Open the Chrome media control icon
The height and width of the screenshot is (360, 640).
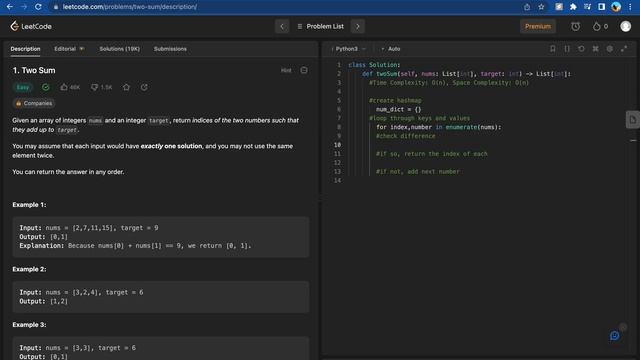point(587,7)
